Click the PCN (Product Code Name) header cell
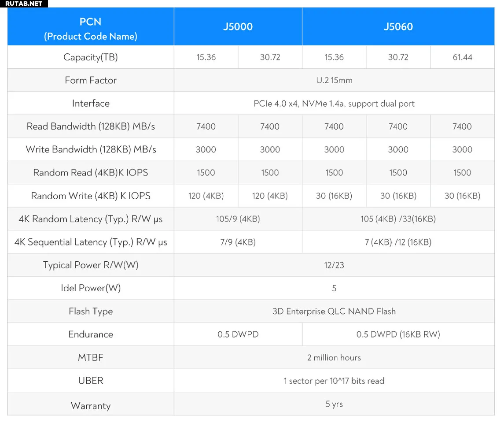 (90, 29)
